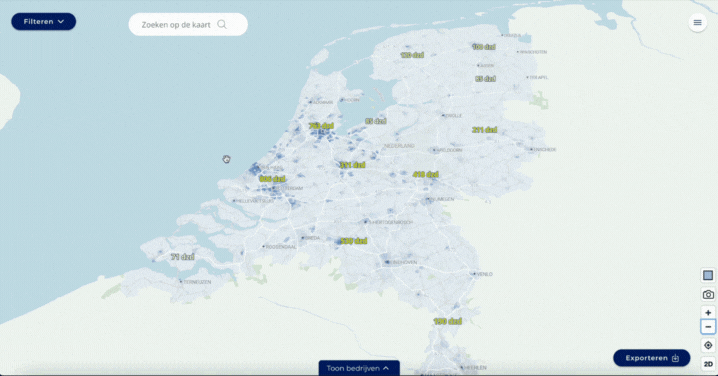Toggle the 2D view mode

click(x=707, y=364)
